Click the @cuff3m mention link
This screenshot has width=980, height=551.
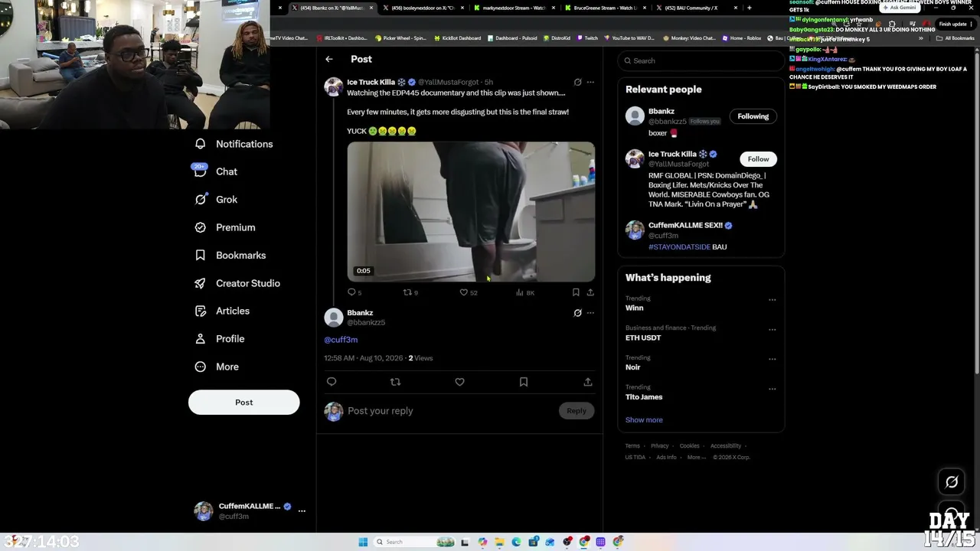[x=341, y=340]
